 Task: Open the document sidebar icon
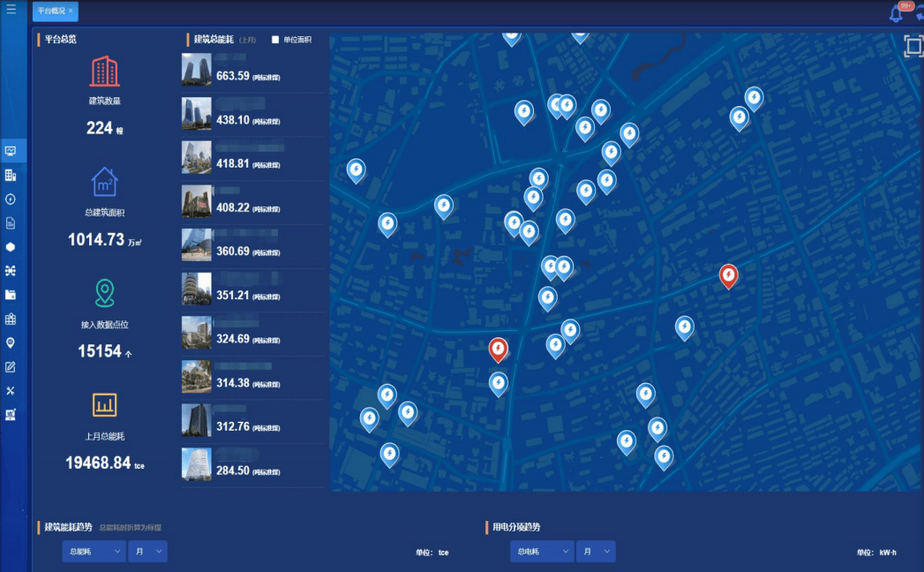pos(11,223)
